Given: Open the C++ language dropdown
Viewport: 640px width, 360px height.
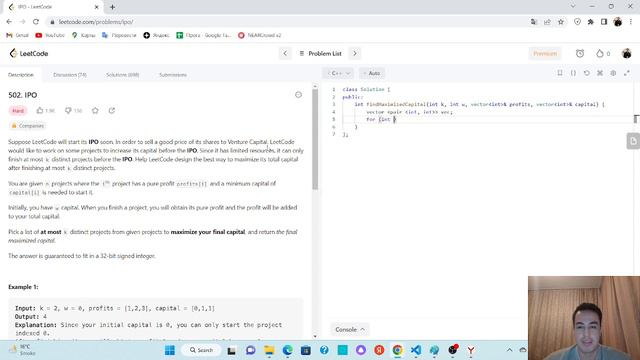Looking at the screenshot, I should [x=338, y=73].
